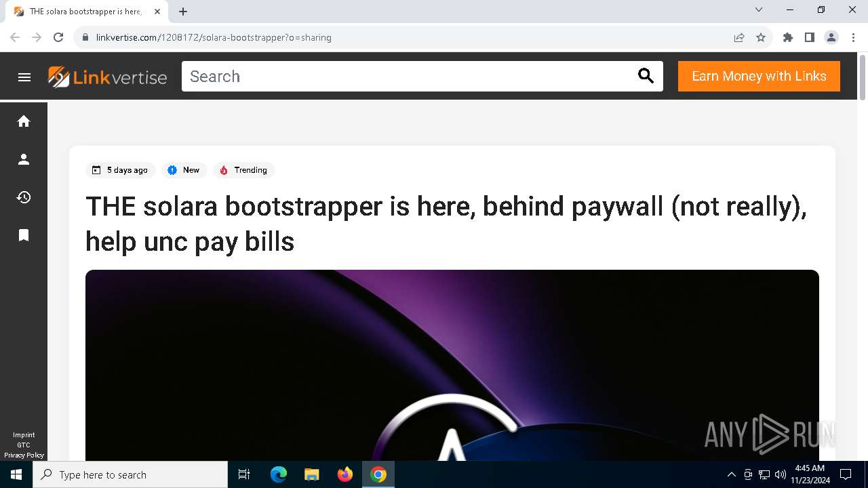This screenshot has width=868, height=488.
Task: Open the taskbar clock and date
Action: click(809, 474)
